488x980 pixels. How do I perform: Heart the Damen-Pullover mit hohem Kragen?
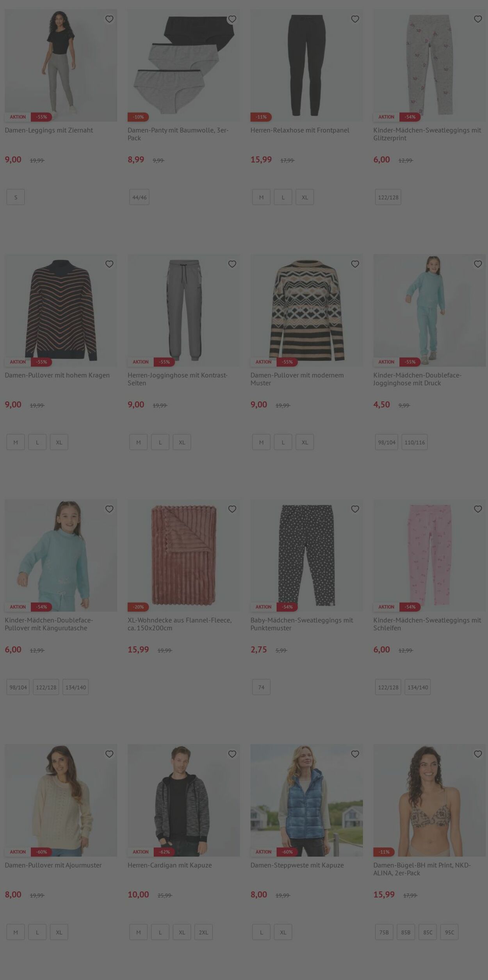pos(109,264)
